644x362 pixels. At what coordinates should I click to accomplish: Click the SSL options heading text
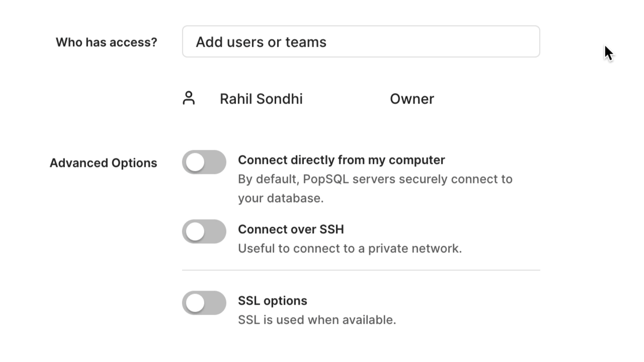coord(272,301)
